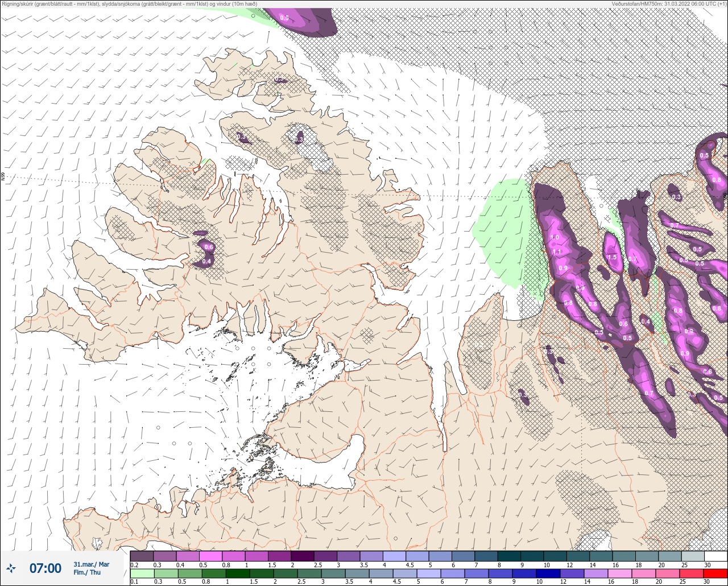Pick the white 30 swatch in upper legend
Screen dimensions: 728x586
(x=715, y=556)
